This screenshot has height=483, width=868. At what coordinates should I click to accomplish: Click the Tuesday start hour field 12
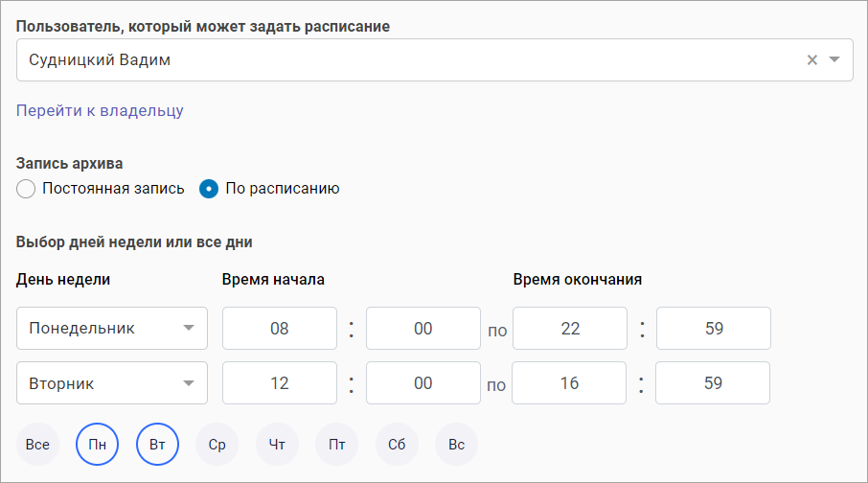pyautogui.click(x=280, y=383)
